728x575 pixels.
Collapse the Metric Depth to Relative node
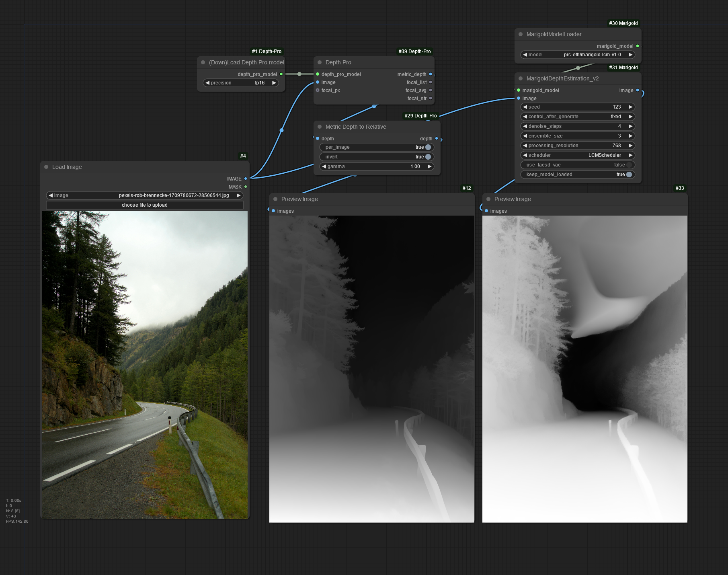320,127
